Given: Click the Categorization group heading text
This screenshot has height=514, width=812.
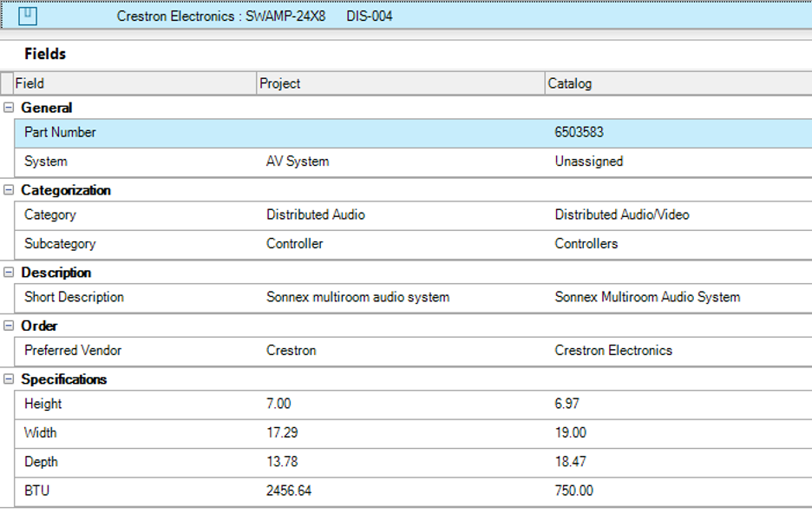Looking at the screenshot, I should (x=66, y=191).
